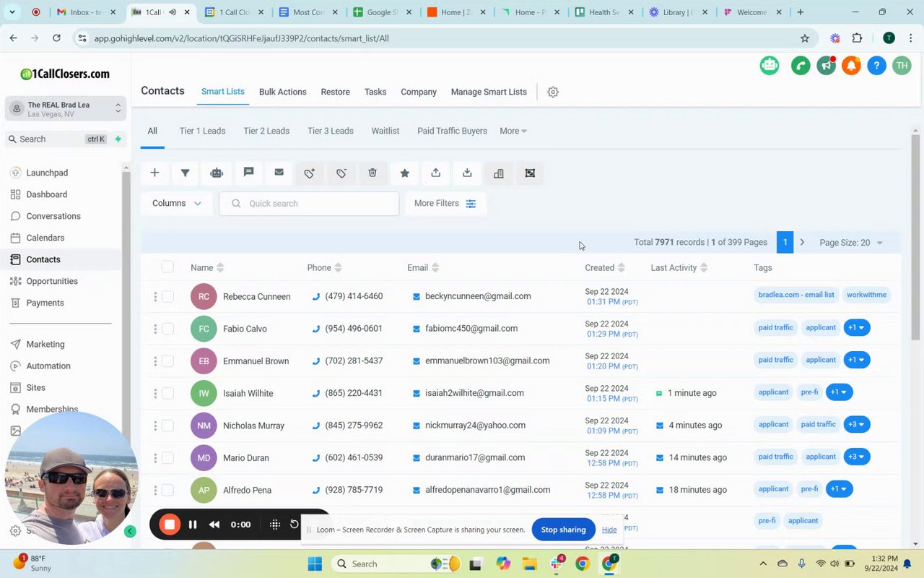Select the checkbox for Alfredo Pena

(x=167, y=490)
